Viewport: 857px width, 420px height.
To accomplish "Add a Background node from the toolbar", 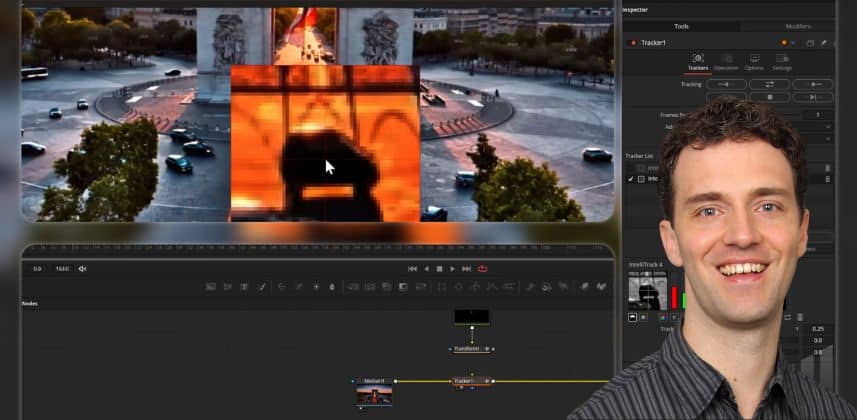I will coord(210,286).
